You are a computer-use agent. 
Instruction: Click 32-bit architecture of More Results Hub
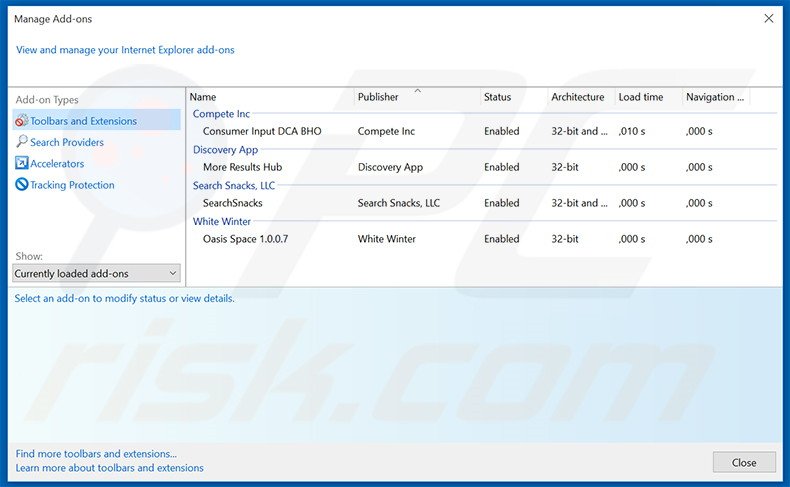(x=565, y=167)
